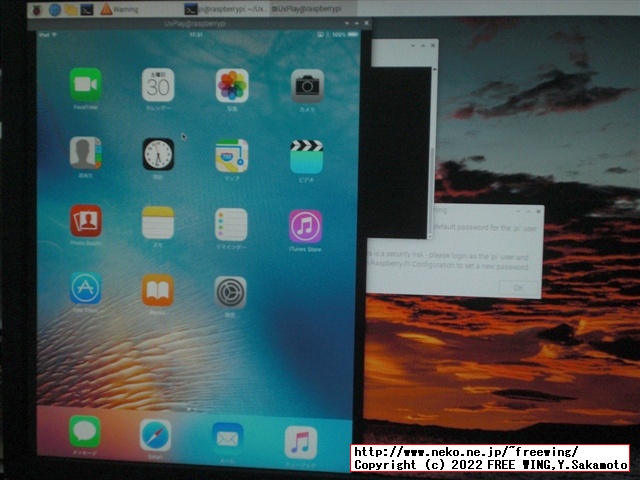640x480 pixels.
Task: Close the Warning dialog window
Action: (538, 211)
